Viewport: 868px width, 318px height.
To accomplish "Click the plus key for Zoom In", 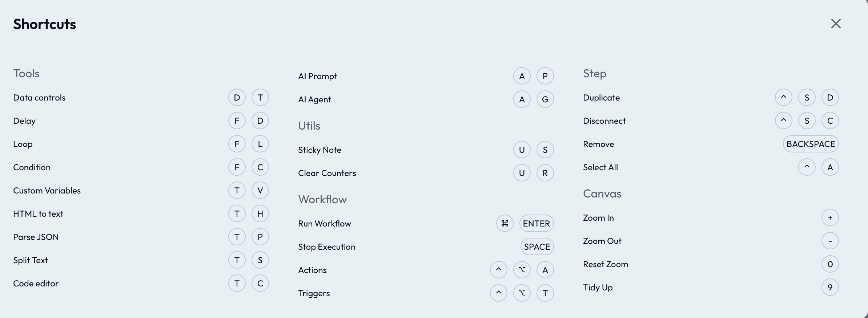I will (830, 218).
